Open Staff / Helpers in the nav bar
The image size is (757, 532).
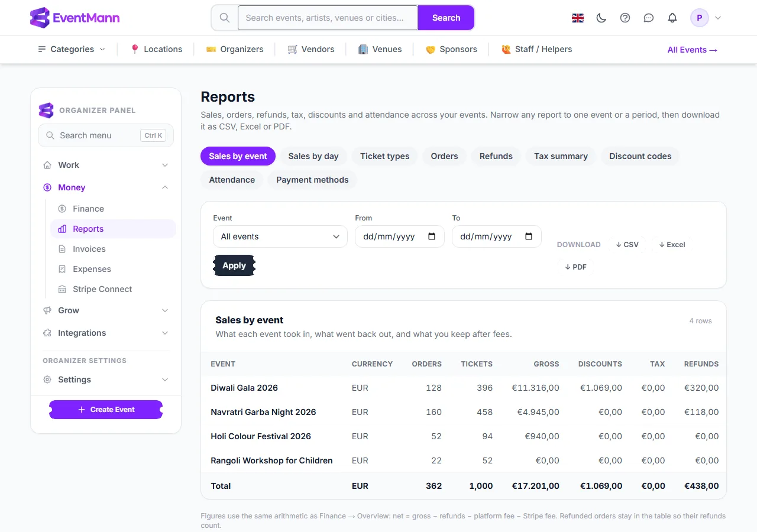pos(537,49)
